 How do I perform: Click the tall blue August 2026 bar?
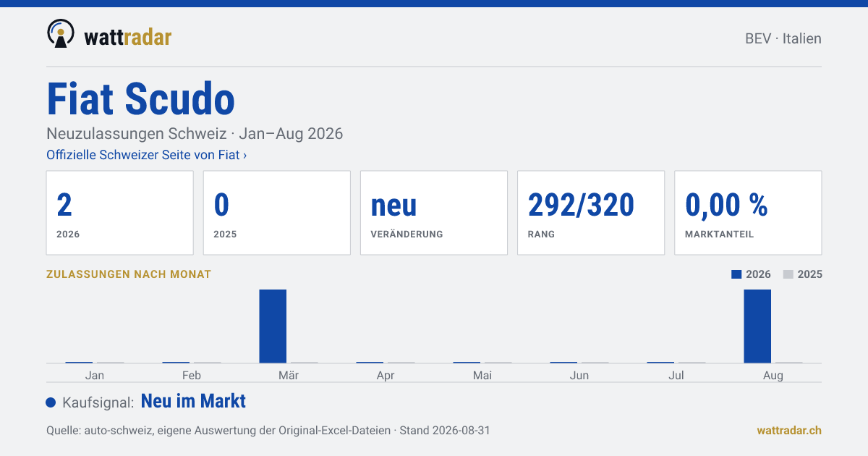click(x=757, y=326)
